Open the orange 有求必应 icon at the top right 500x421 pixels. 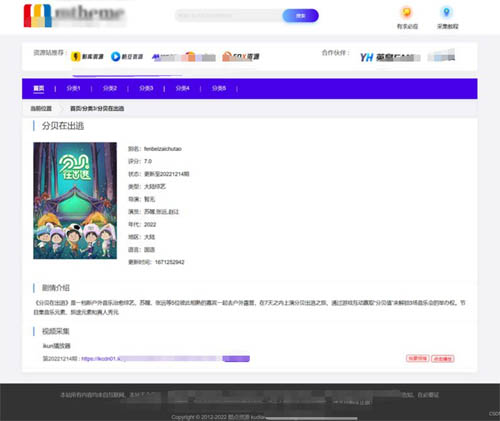(407, 17)
